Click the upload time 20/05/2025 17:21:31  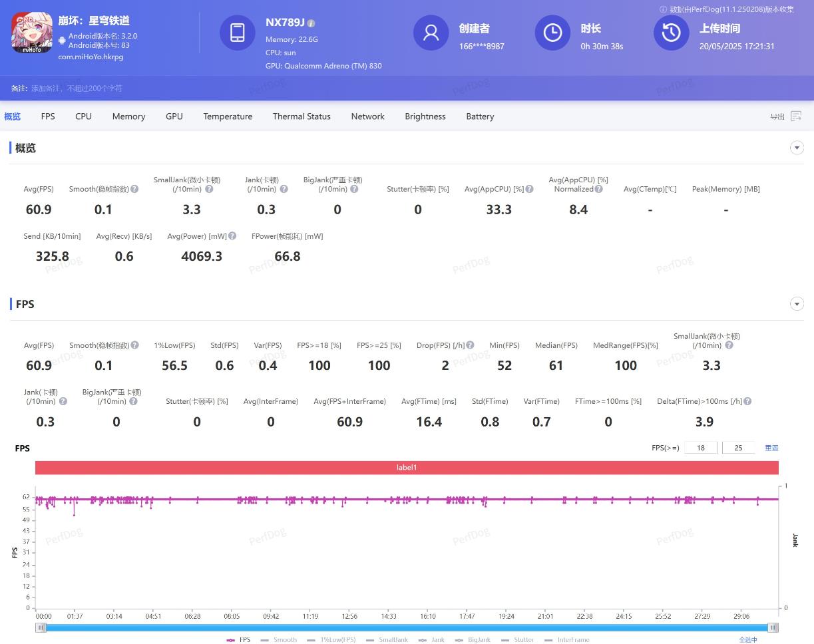tap(737, 47)
